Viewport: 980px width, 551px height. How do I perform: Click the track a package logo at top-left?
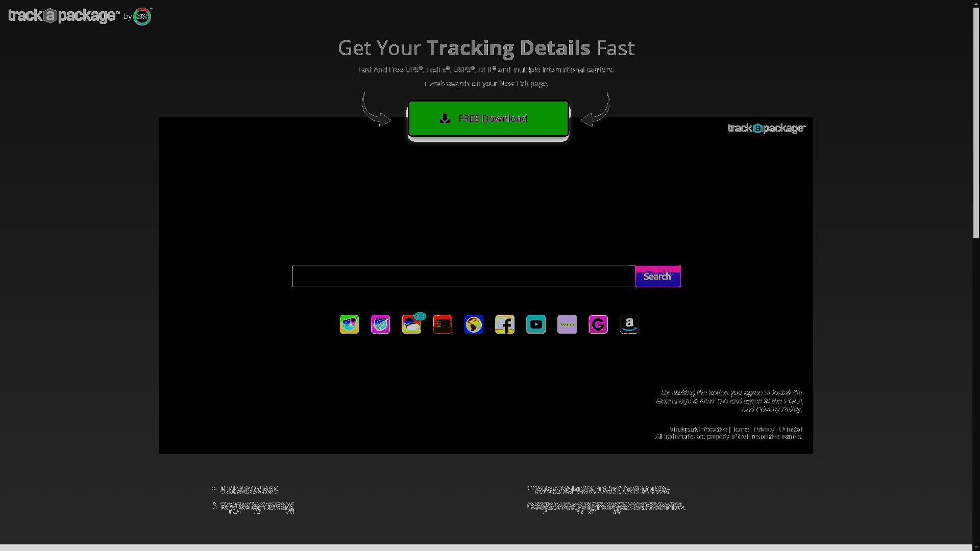(x=64, y=16)
